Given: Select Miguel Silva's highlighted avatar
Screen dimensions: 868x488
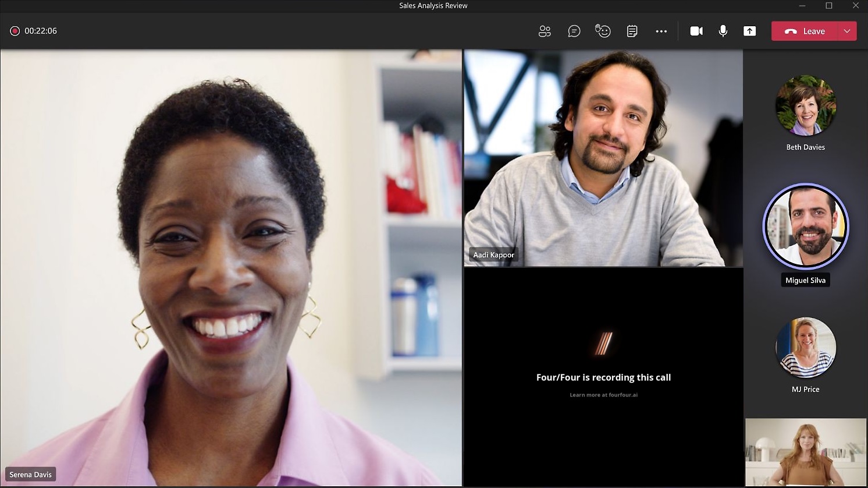Looking at the screenshot, I should pos(805,227).
